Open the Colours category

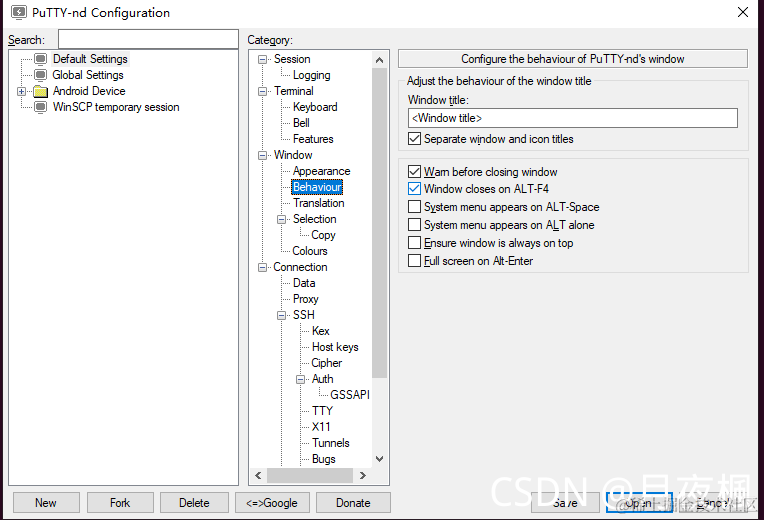pyautogui.click(x=309, y=251)
